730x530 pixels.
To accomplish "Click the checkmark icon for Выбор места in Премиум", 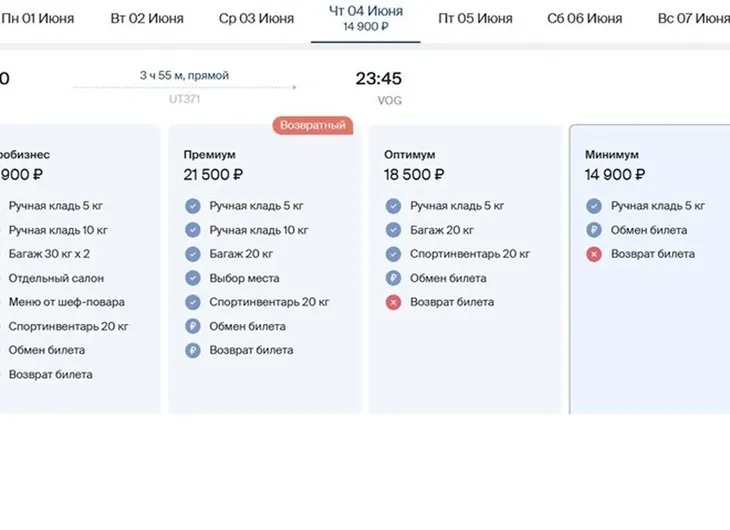I will click(192, 278).
